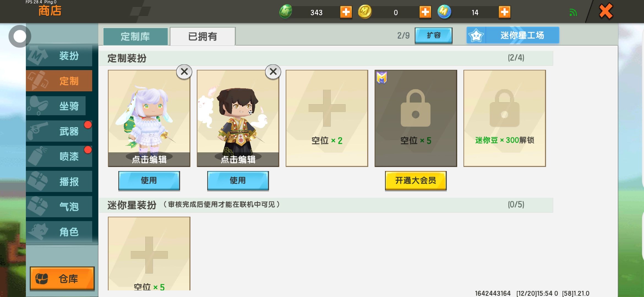Add outfit in empty 空位×2 slot
644x297 pixels.
[327, 118]
